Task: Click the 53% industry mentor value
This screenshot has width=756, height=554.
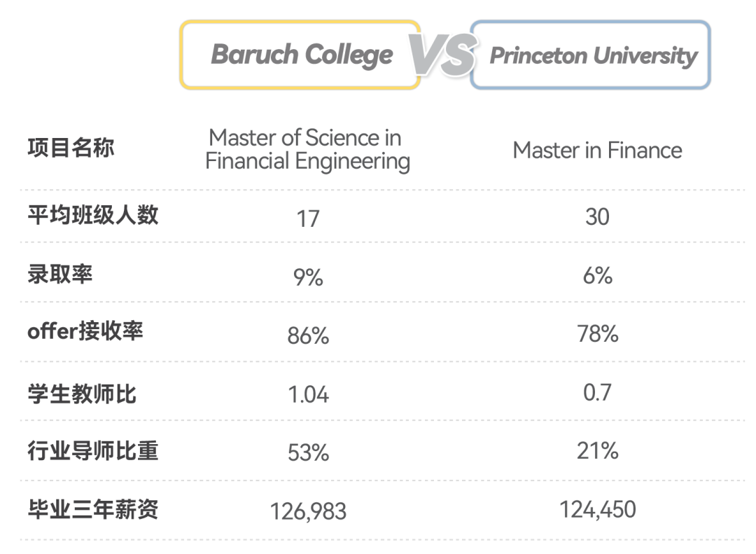Action: (x=308, y=452)
